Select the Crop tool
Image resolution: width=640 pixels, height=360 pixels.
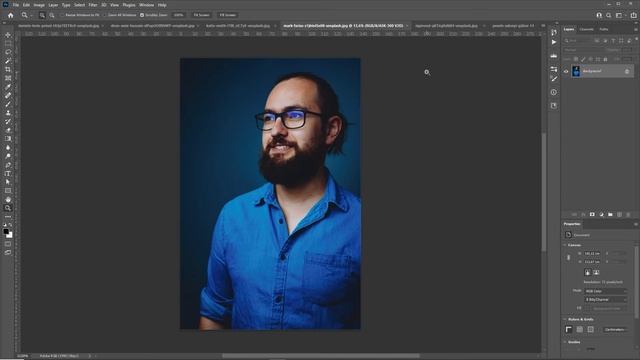(8, 69)
